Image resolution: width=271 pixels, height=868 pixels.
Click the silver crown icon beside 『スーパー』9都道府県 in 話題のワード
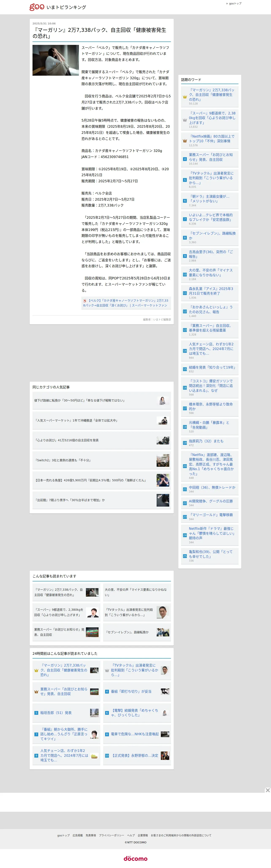point(185,120)
